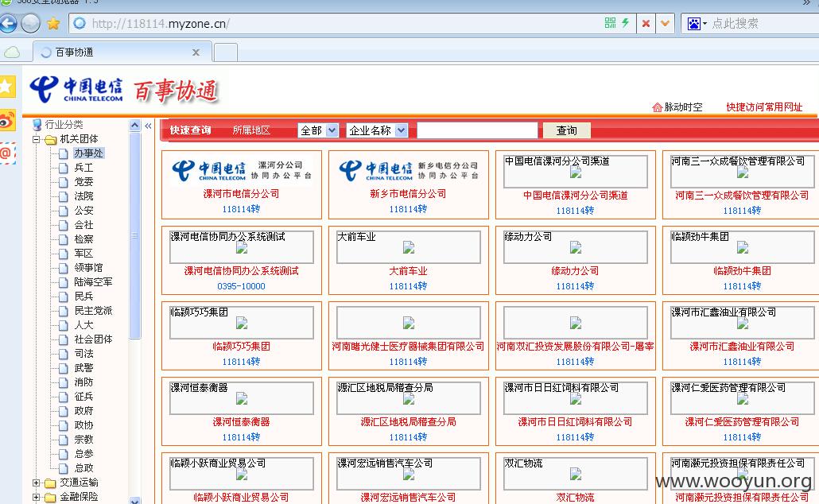Select 兵工 in the category tree

(x=83, y=168)
